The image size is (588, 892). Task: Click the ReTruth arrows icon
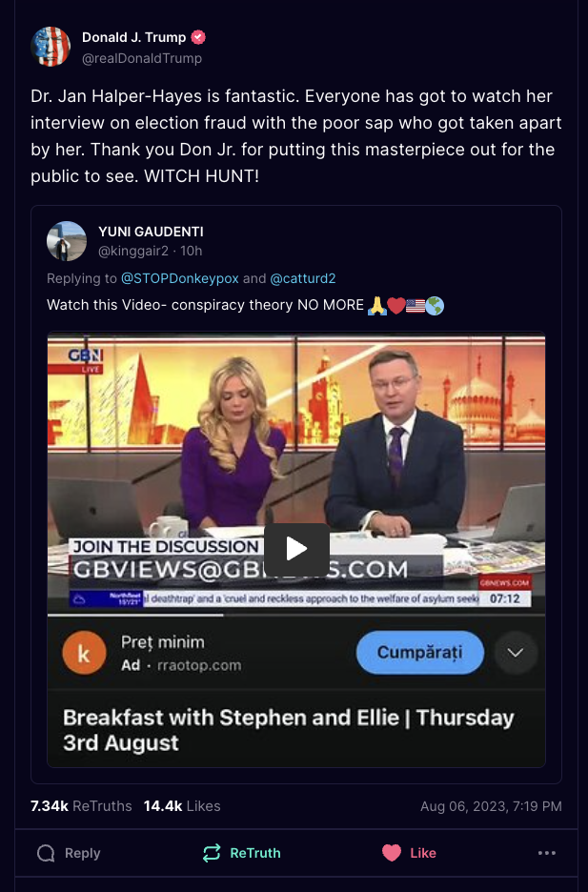click(212, 853)
